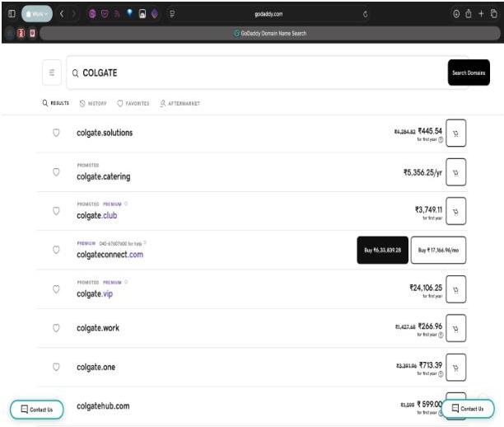Favorite colgate.work with the heart
504x427 pixels.
coord(56,328)
